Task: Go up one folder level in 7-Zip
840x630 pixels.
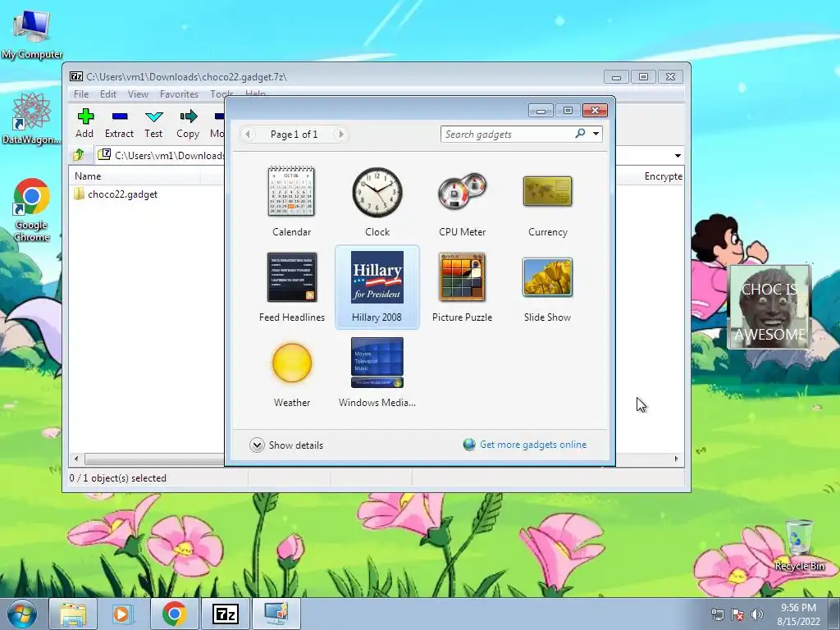Action: pyautogui.click(x=79, y=155)
